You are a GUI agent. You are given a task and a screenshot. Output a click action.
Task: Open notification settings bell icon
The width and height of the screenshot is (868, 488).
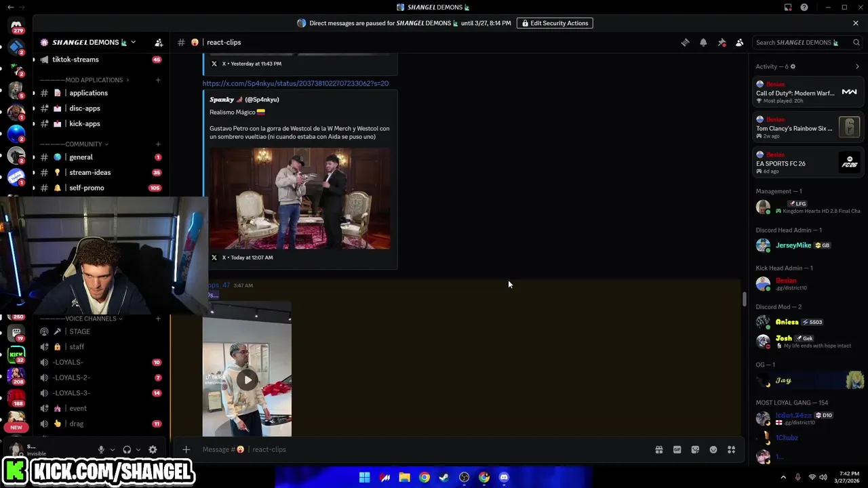703,42
